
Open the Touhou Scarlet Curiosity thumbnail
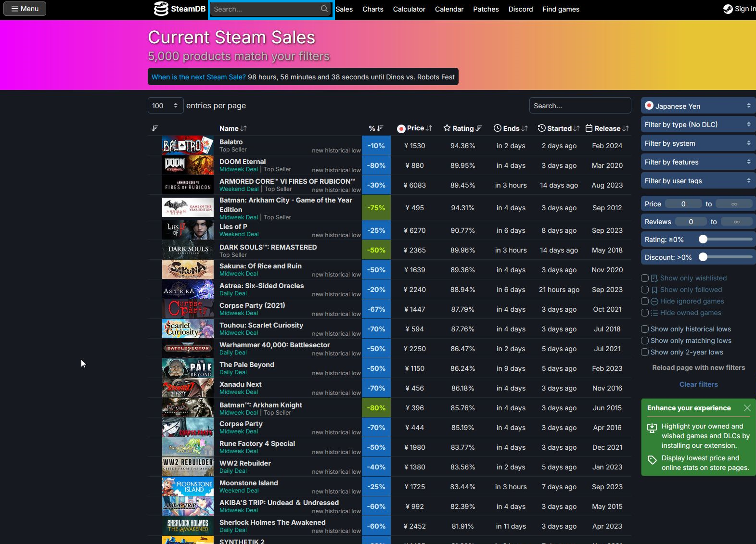click(x=188, y=329)
